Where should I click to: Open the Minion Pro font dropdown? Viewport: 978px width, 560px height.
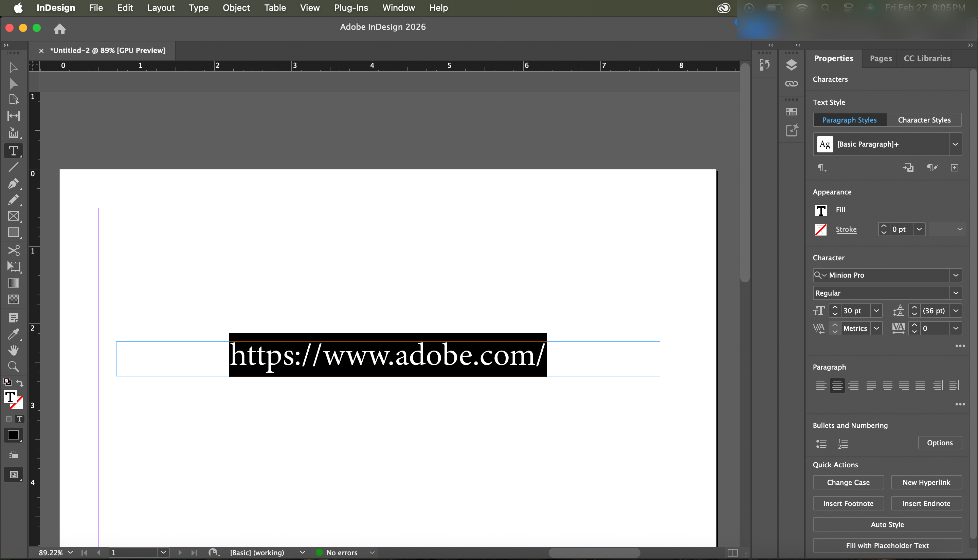pos(956,275)
